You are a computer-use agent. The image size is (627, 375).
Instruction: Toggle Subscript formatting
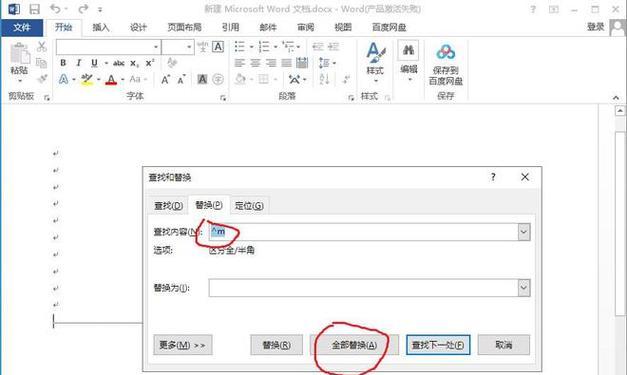134,63
